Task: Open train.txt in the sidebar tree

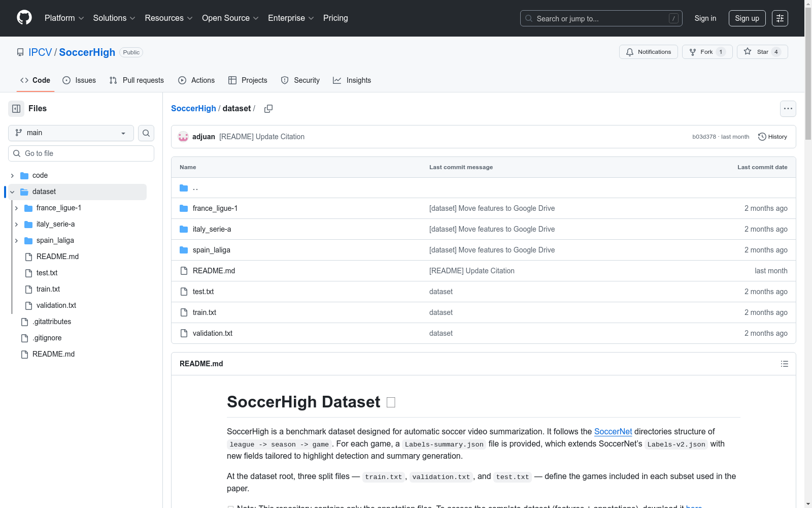Action: pyautogui.click(x=48, y=290)
